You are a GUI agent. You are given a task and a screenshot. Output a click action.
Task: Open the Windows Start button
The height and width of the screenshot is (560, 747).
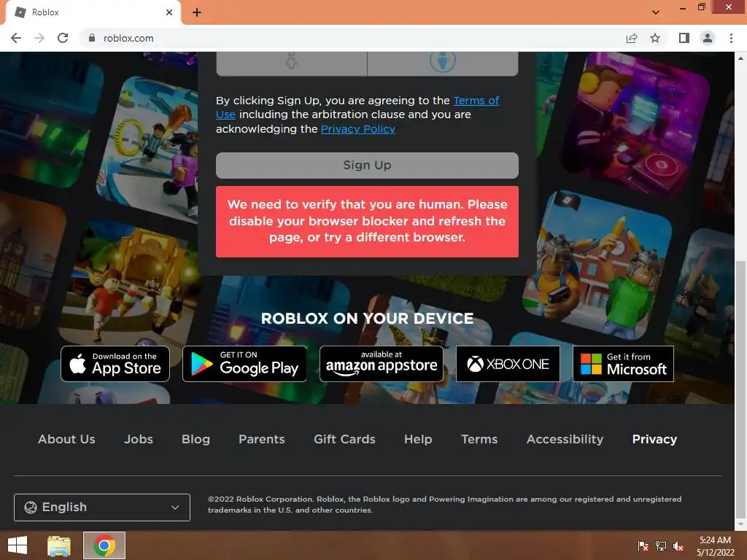(18, 545)
